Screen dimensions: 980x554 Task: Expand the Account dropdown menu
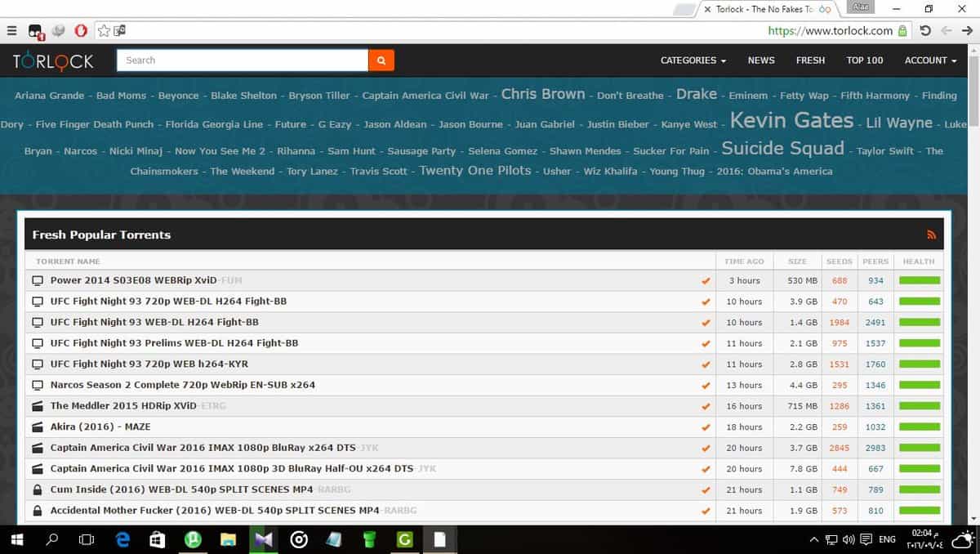(x=930, y=60)
